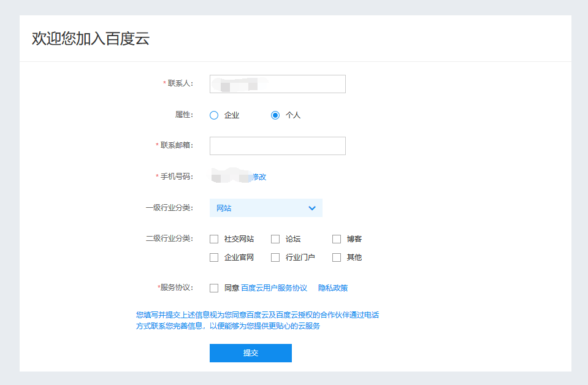Check the 行业门户 checkbox

click(275, 257)
